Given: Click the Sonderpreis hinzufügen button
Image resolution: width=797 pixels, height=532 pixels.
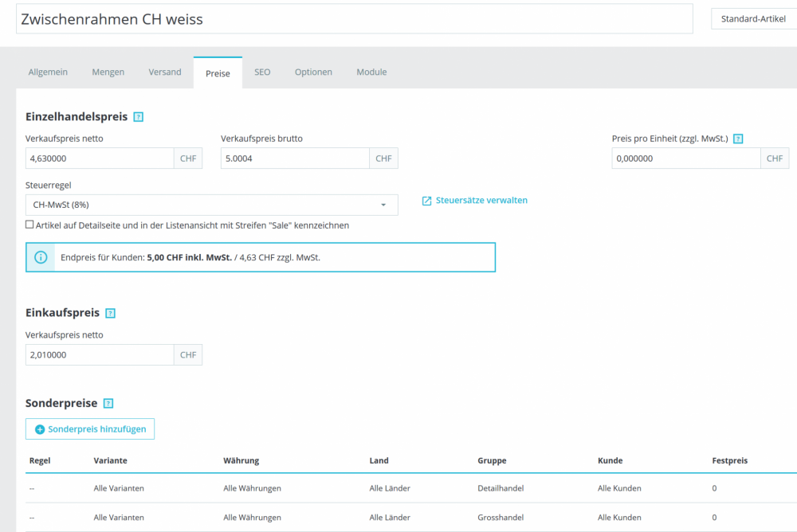Looking at the screenshot, I should 90,428.
